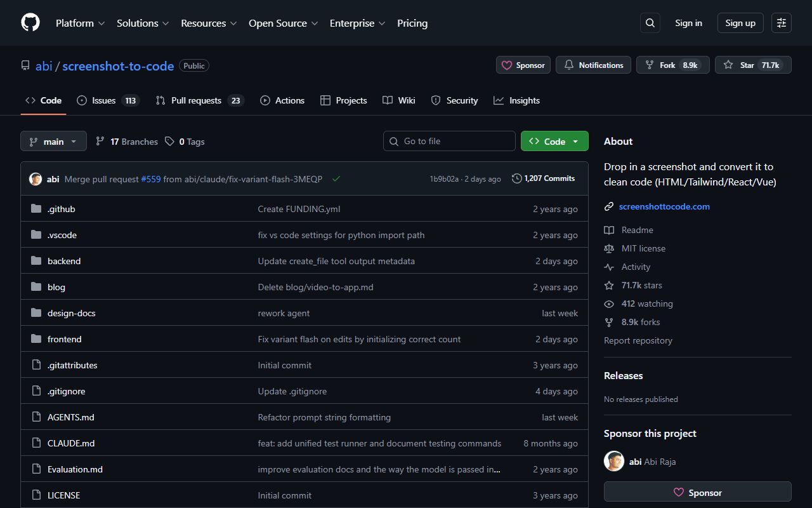The image size is (812, 508).
Task: Open the appearance settings icon top right
Action: click(781, 23)
